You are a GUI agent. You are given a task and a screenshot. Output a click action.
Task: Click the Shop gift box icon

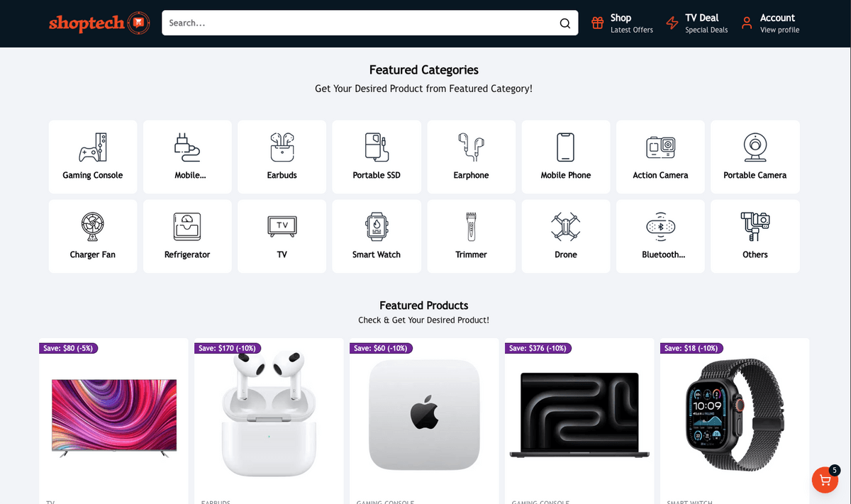pos(598,23)
